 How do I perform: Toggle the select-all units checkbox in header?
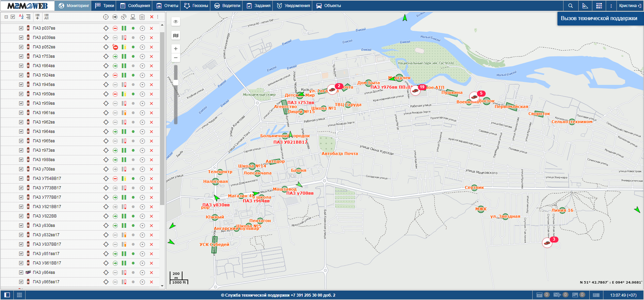tap(13, 17)
